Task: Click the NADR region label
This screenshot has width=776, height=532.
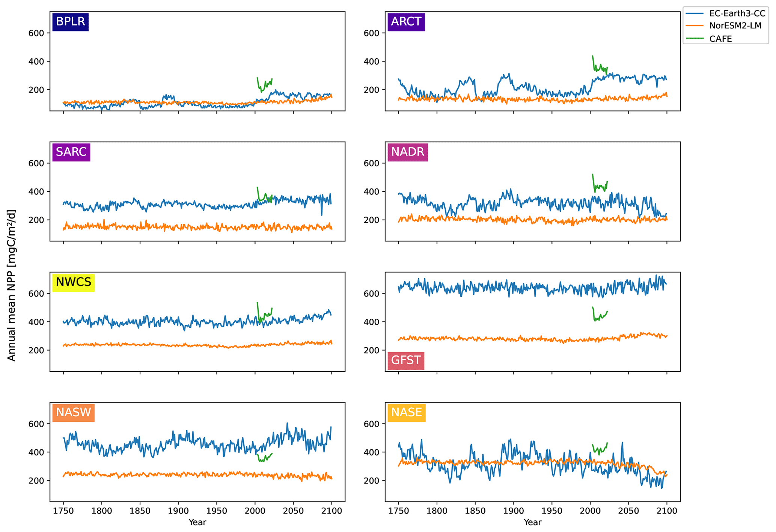Action: click(407, 152)
